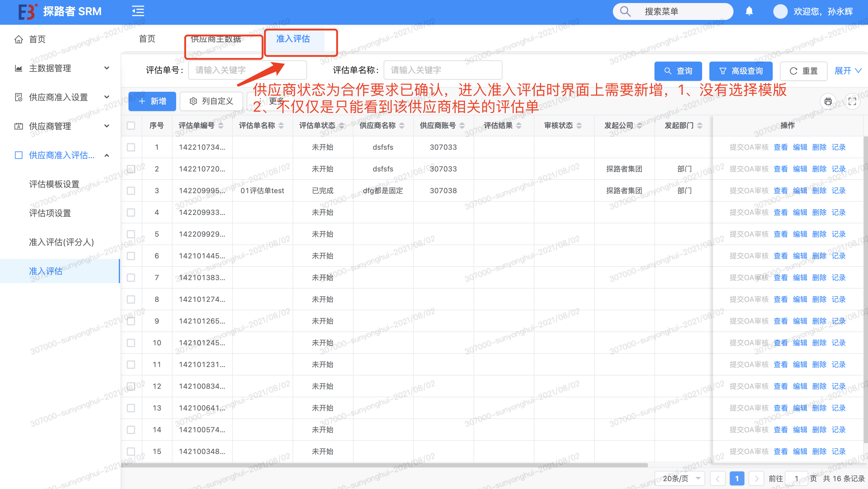Viewport: 868px width, 489px height.
Task: Select the checkbox for row 10
Action: [131, 343]
